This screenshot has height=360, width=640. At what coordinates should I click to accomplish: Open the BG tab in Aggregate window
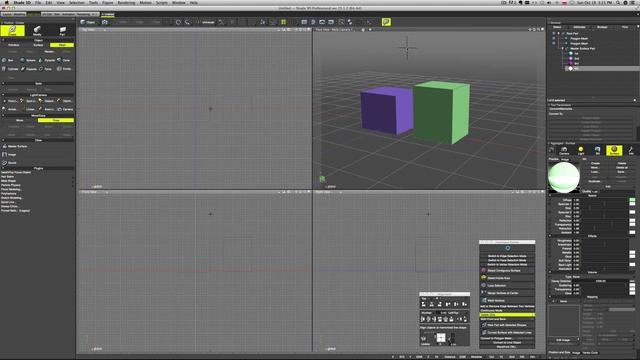click(x=598, y=151)
